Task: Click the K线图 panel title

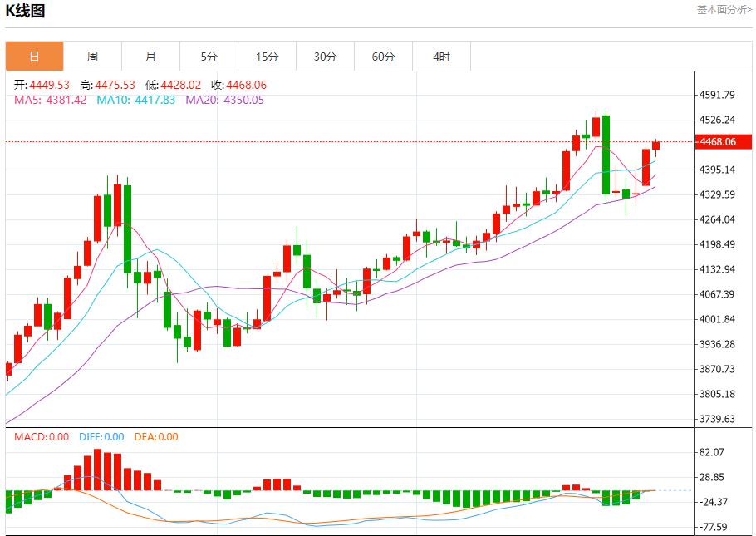Action: pyautogui.click(x=26, y=11)
